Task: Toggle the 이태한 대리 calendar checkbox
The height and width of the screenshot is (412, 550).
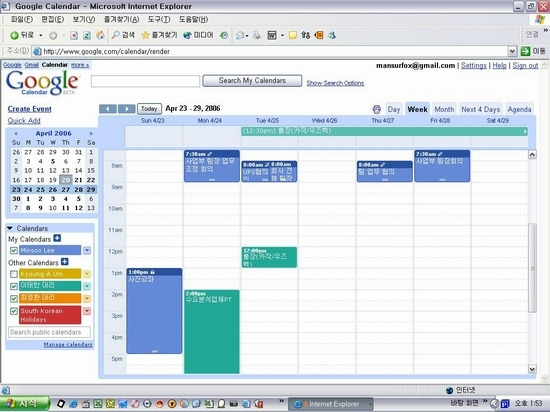Action: [14, 286]
